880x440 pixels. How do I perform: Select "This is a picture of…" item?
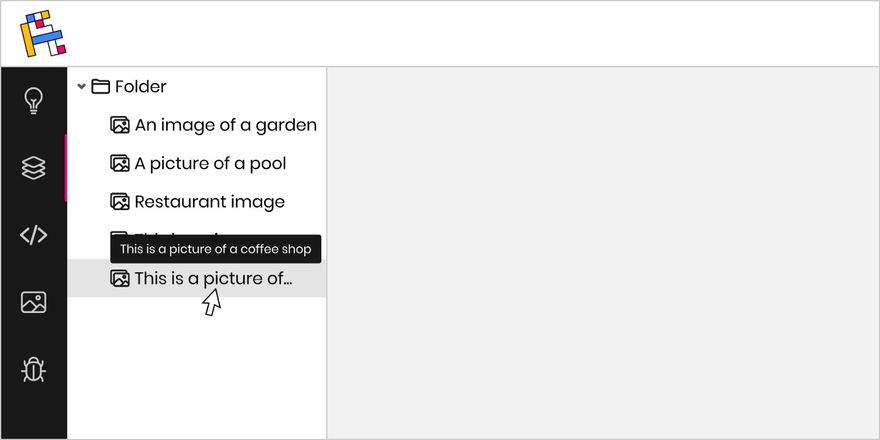[213, 279]
